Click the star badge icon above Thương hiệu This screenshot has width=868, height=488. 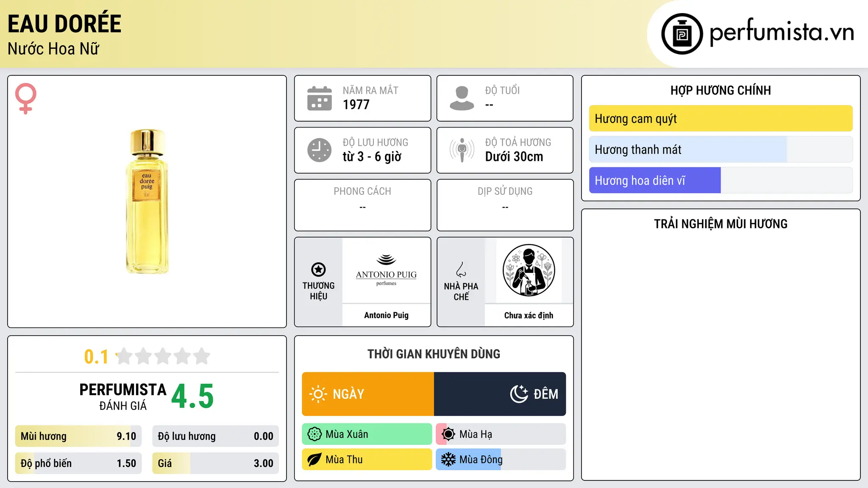(x=318, y=269)
